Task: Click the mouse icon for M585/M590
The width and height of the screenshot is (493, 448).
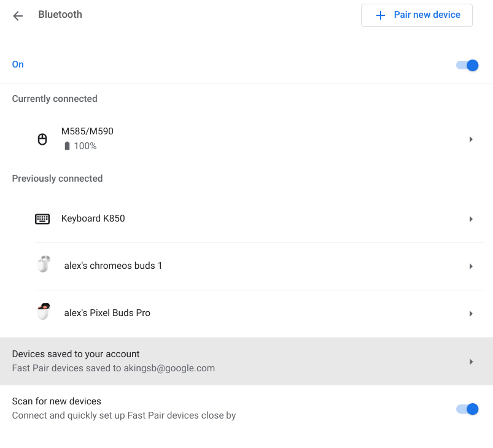Action: (x=42, y=139)
